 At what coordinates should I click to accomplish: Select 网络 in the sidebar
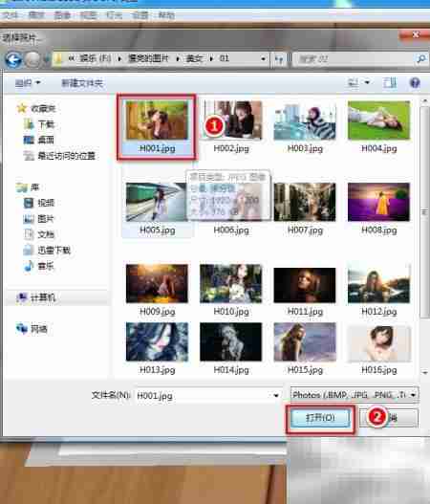point(32,329)
